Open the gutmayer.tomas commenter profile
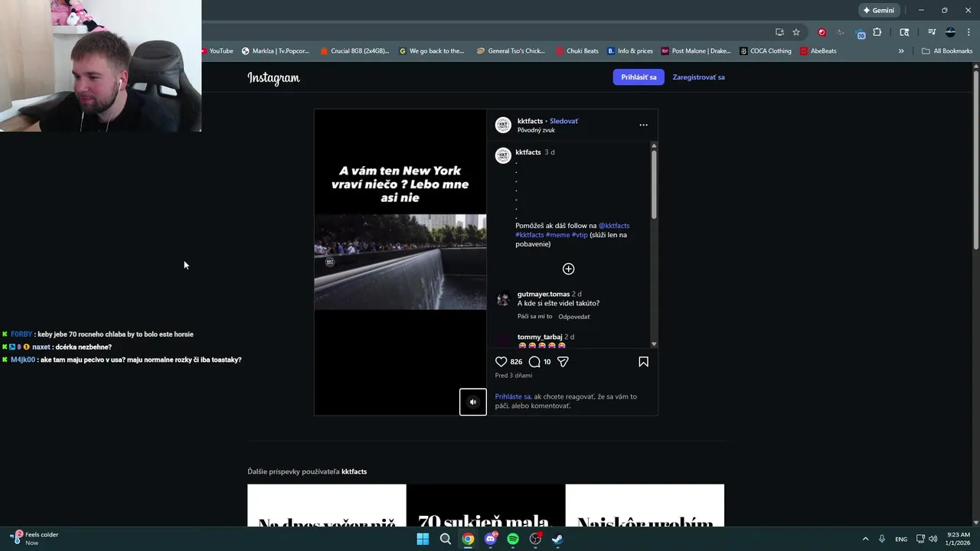Image resolution: width=980 pixels, height=551 pixels. point(544,294)
